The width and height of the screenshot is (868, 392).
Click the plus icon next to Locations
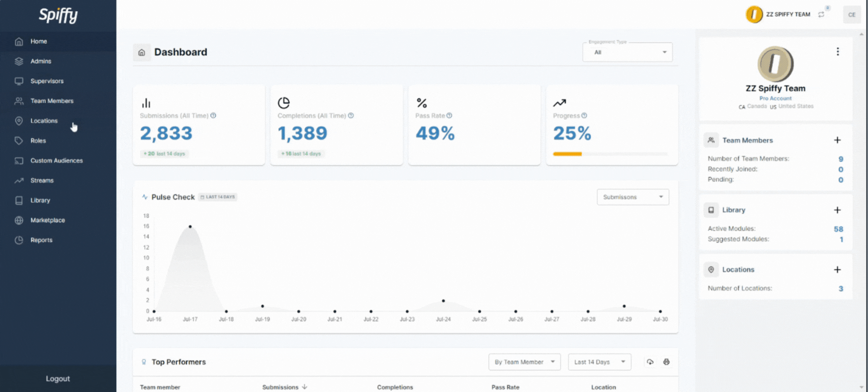(837, 269)
